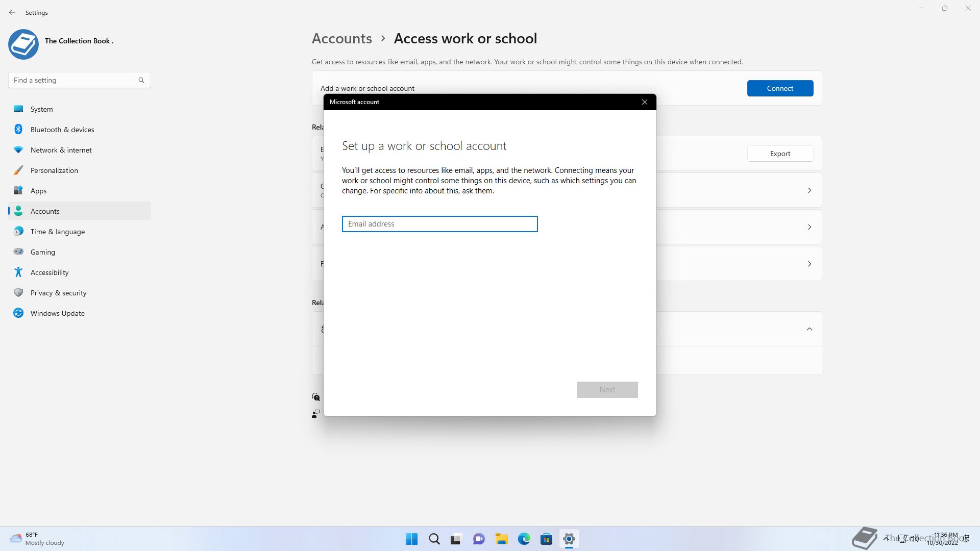Click the System icon in sidebar
The image size is (980, 551).
click(18, 109)
